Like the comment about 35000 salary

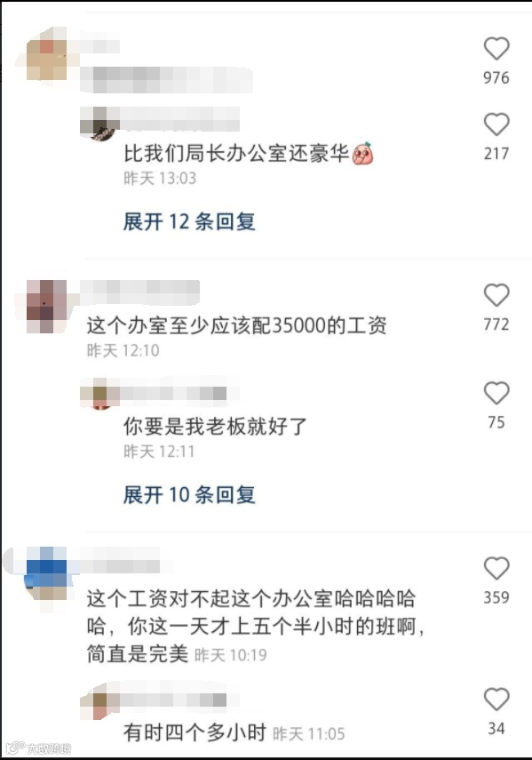point(496,295)
